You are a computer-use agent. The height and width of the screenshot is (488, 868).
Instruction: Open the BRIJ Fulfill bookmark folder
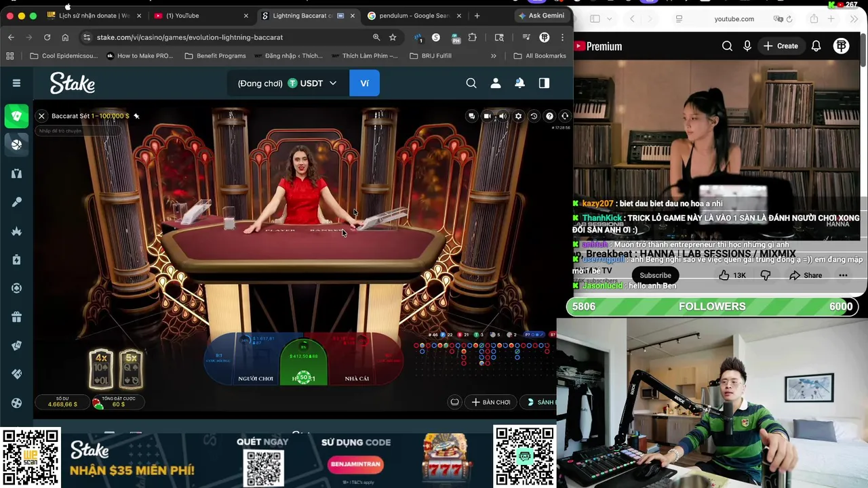coord(431,56)
